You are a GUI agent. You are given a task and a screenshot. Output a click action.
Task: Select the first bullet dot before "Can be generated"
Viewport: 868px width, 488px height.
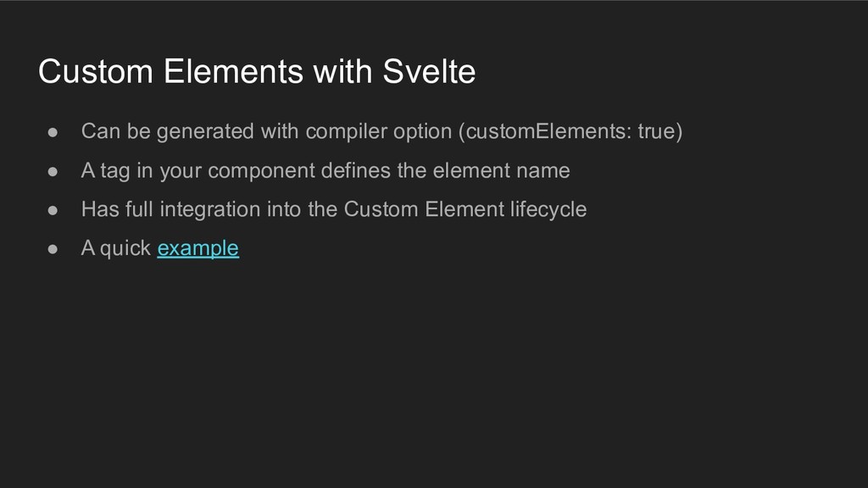pyautogui.click(x=53, y=132)
